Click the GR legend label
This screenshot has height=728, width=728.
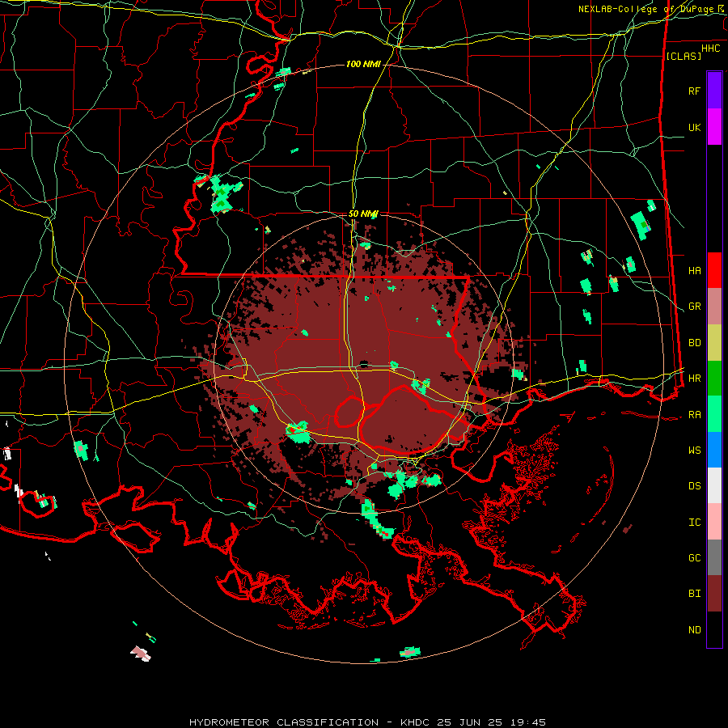coord(695,307)
